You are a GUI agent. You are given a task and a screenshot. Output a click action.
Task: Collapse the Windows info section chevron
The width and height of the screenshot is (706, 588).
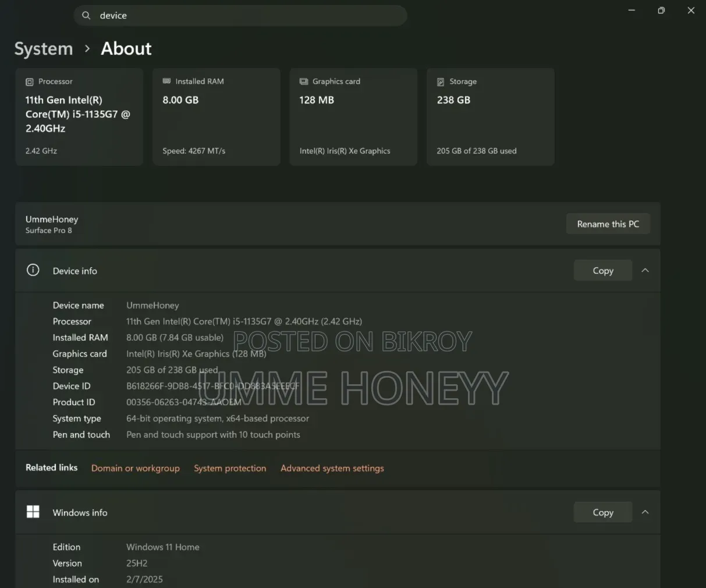pyautogui.click(x=645, y=512)
